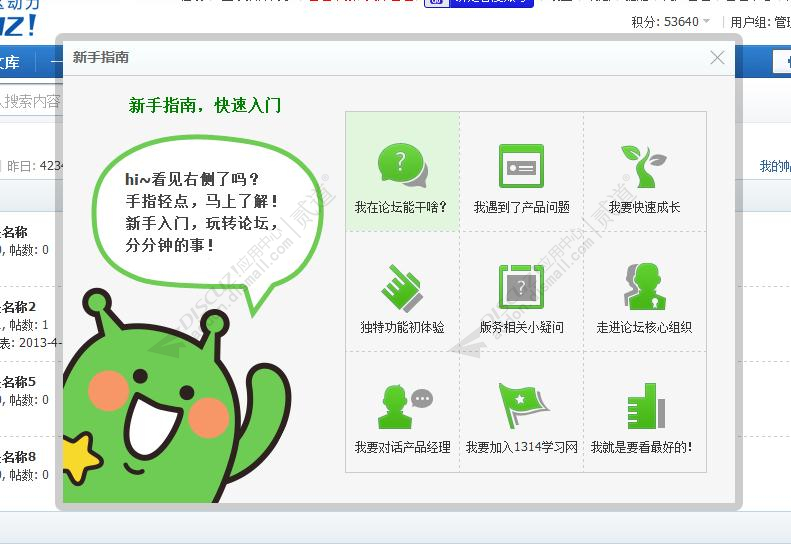This screenshot has height=544, width=791.
Task: Close the 新手指南 dialog
Action: tap(717, 58)
